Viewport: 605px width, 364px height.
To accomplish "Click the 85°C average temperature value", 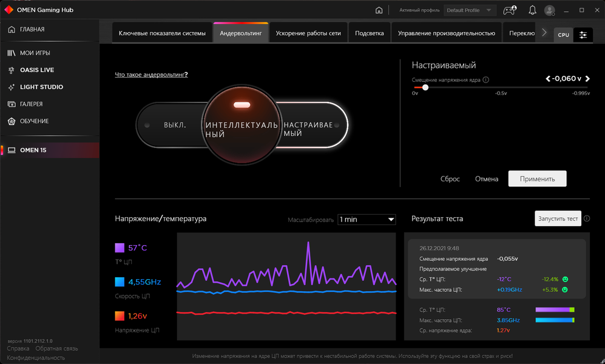I will click(x=504, y=309).
